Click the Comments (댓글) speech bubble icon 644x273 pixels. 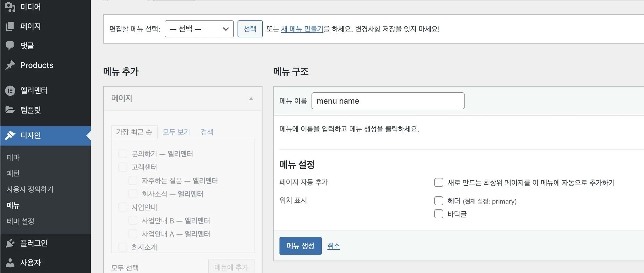10,46
